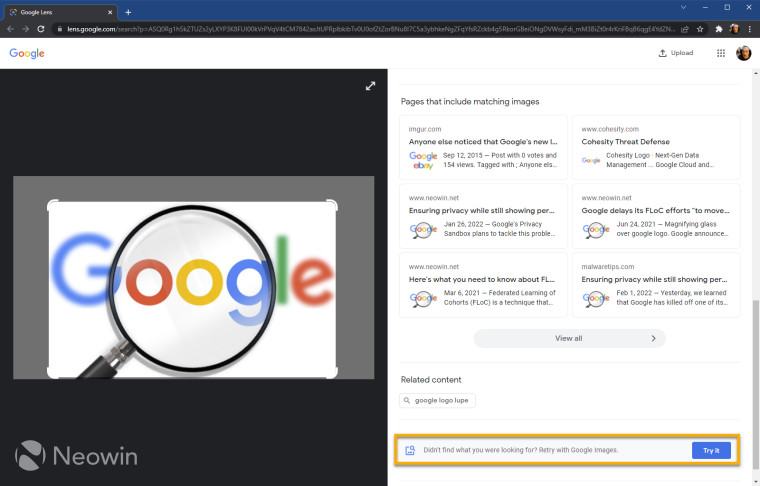The image size is (760, 486).
Task: Open Cohesity Threat Defense result
Action: point(656,147)
